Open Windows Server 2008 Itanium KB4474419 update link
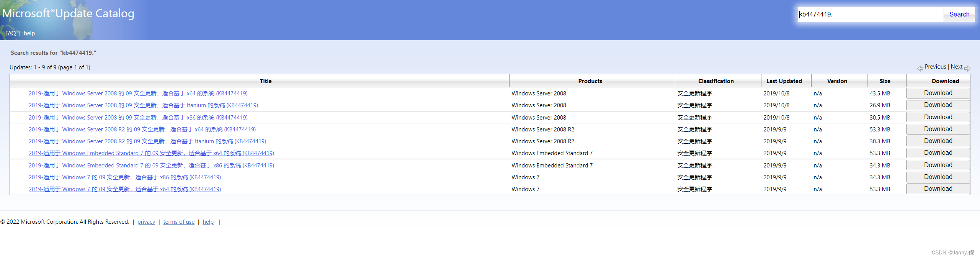 click(143, 105)
